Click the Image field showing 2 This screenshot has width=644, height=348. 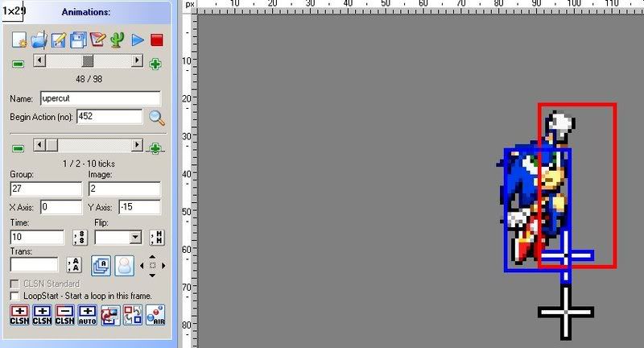pyautogui.click(x=125, y=189)
